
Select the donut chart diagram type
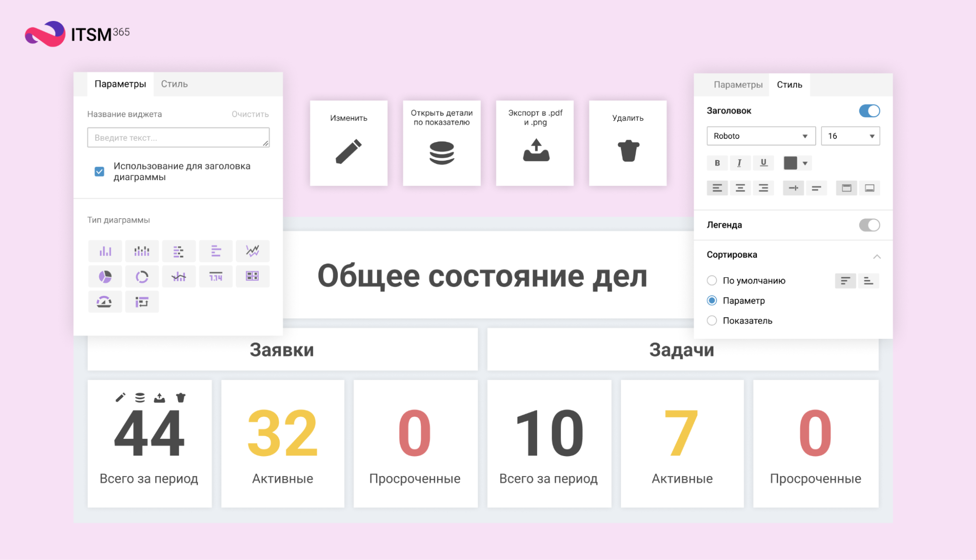(x=142, y=277)
